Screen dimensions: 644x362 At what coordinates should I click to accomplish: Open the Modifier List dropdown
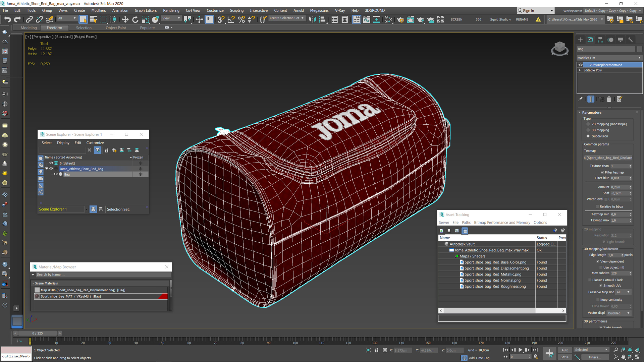click(x=609, y=58)
